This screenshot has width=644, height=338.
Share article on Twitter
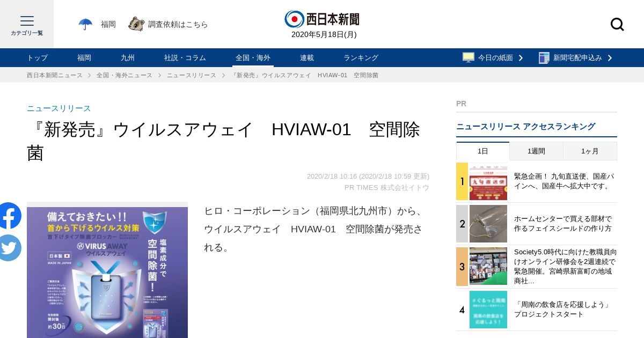[9, 248]
